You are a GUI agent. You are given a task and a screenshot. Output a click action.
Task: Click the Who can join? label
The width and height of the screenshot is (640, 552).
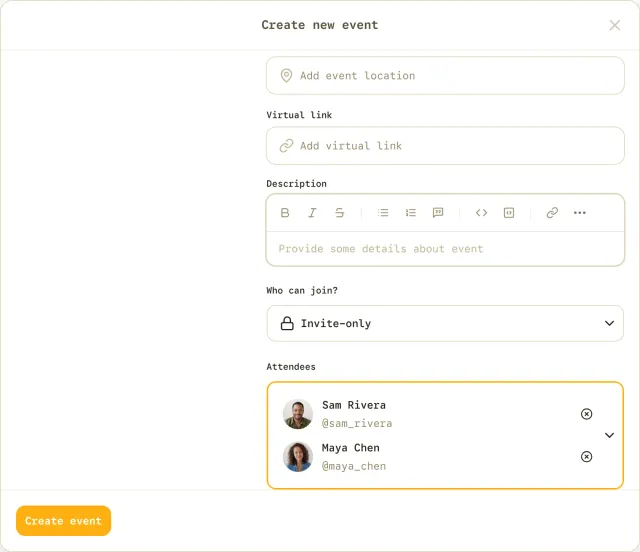pyautogui.click(x=302, y=290)
